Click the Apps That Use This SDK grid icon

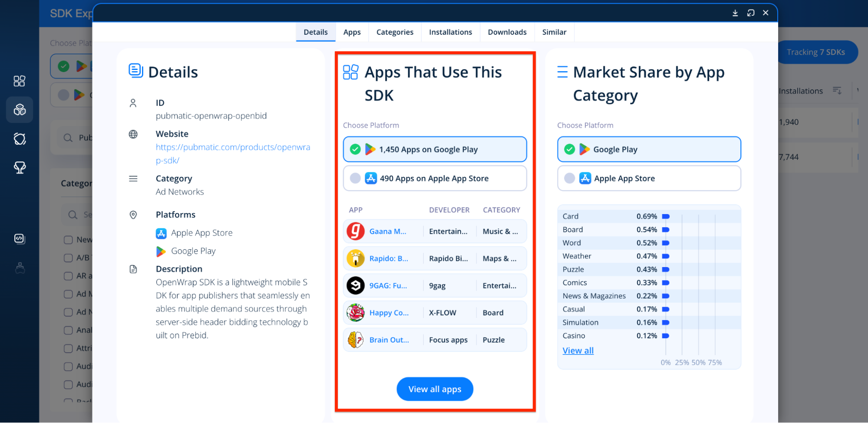tap(350, 72)
